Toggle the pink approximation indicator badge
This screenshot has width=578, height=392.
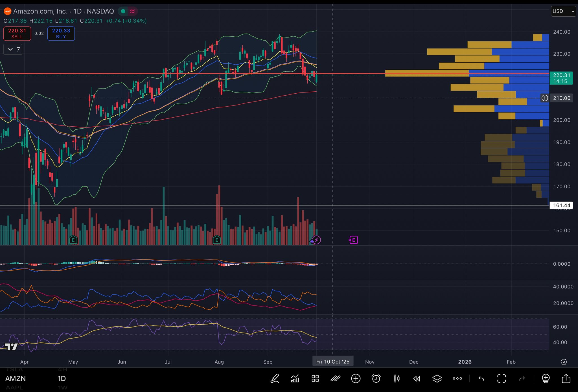(x=132, y=11)
